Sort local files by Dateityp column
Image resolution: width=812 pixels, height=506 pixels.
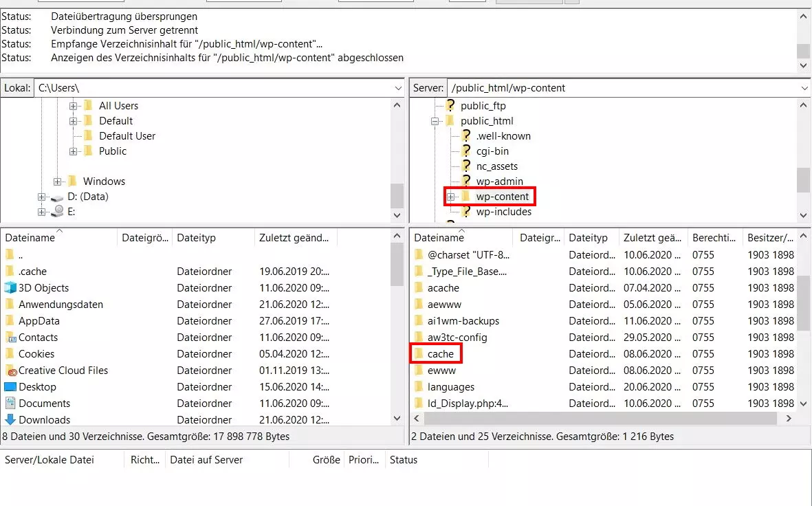click(213, 238)
